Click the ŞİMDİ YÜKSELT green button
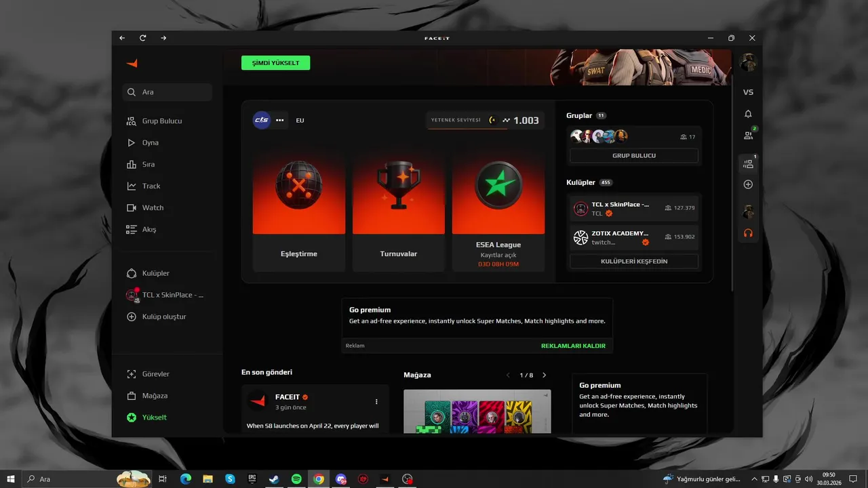This screenshot has height=488, width=868. point(275,63)
